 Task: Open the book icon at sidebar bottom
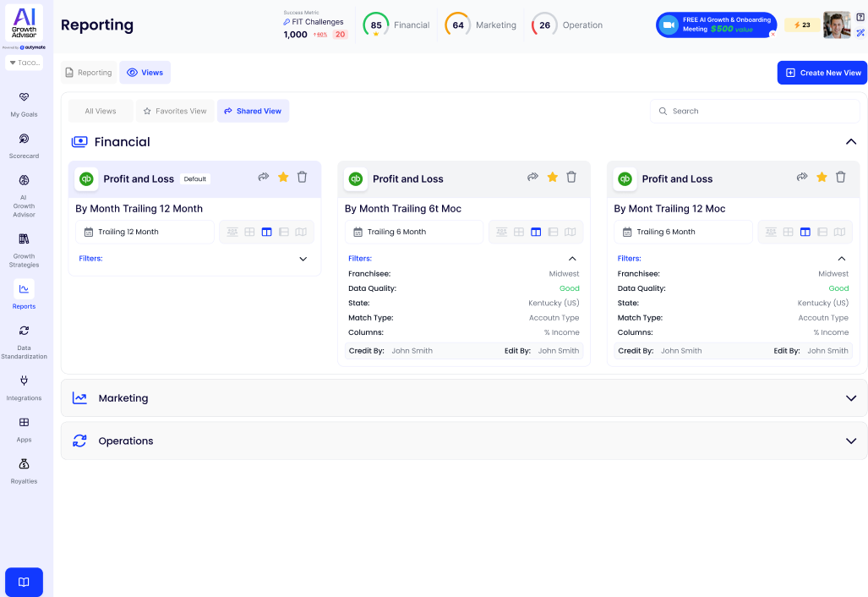(24, 582)
